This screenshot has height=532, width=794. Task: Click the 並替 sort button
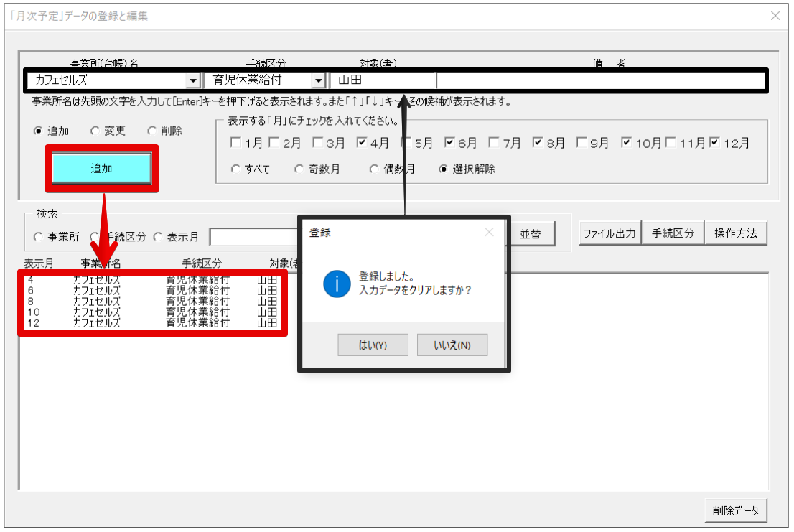pos(531,234)
